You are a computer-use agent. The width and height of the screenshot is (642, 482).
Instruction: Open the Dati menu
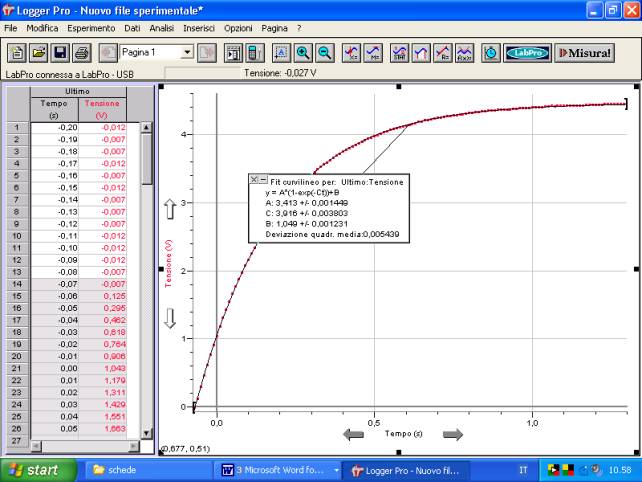click(x=132, y=28)
